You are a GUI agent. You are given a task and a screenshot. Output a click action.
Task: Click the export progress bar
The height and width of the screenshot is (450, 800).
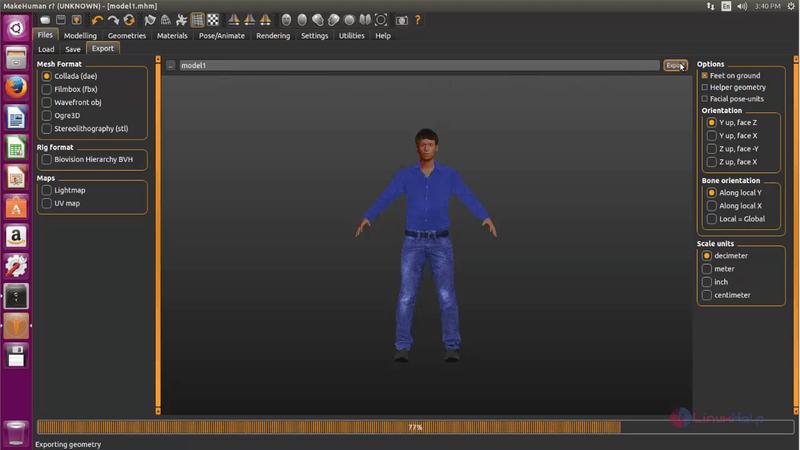pos(414,427)
